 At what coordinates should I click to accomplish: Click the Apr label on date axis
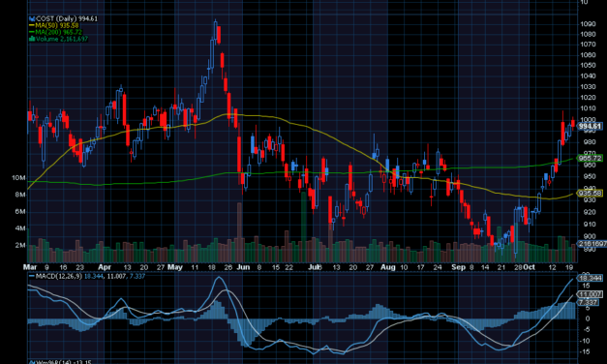(105, 267)
